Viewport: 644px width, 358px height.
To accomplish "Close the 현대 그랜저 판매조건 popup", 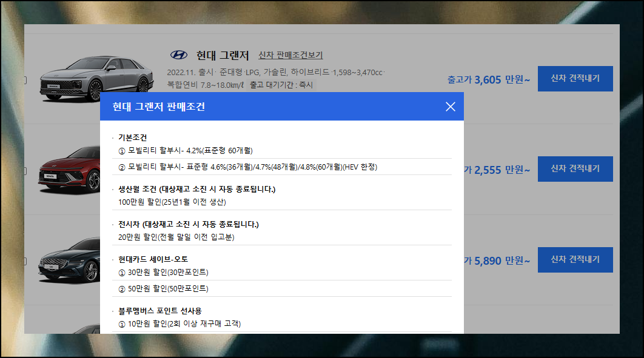I will pos(450,107).
